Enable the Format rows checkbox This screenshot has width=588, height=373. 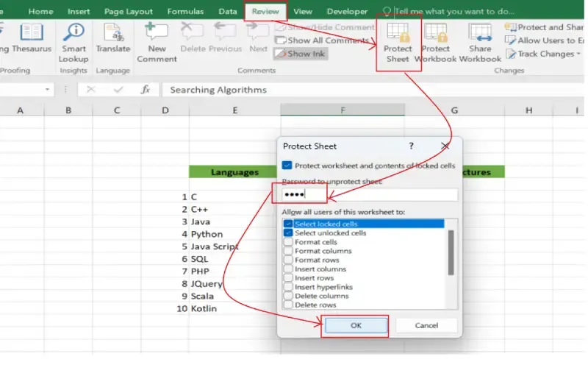[287, 260]
